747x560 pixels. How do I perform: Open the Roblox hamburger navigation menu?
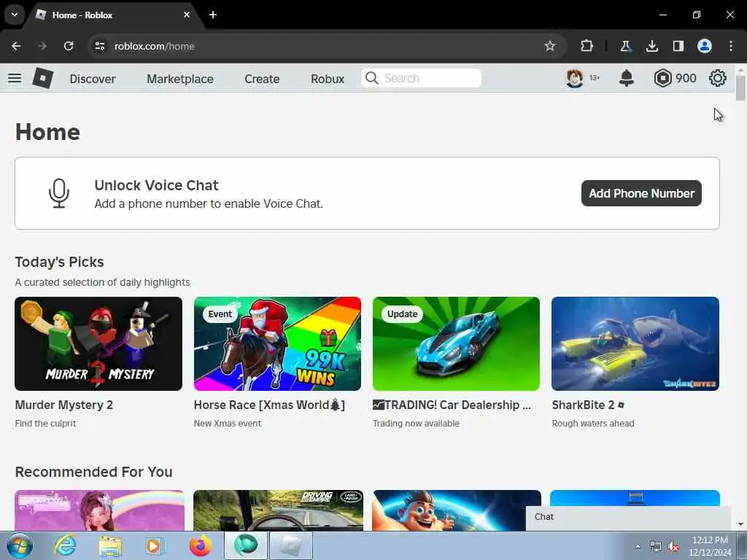(x=15, y=78)
